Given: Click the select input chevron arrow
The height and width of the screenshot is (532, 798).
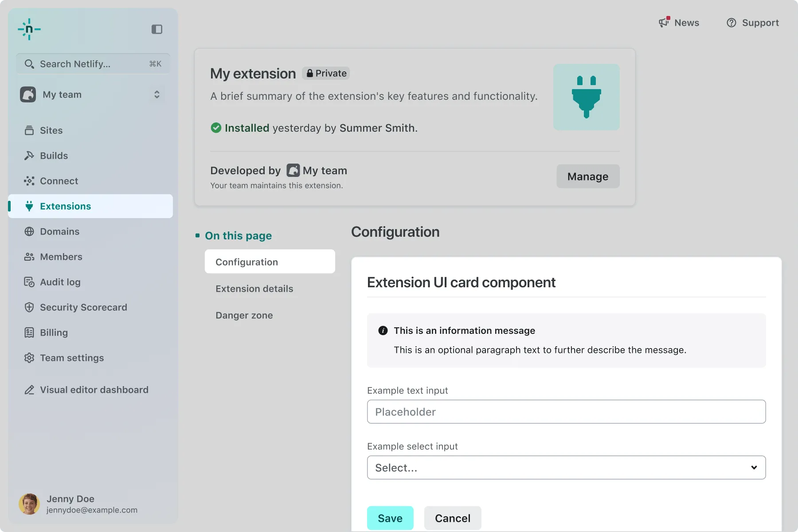Looking at the screenshot, I should (x=754, y=468).
